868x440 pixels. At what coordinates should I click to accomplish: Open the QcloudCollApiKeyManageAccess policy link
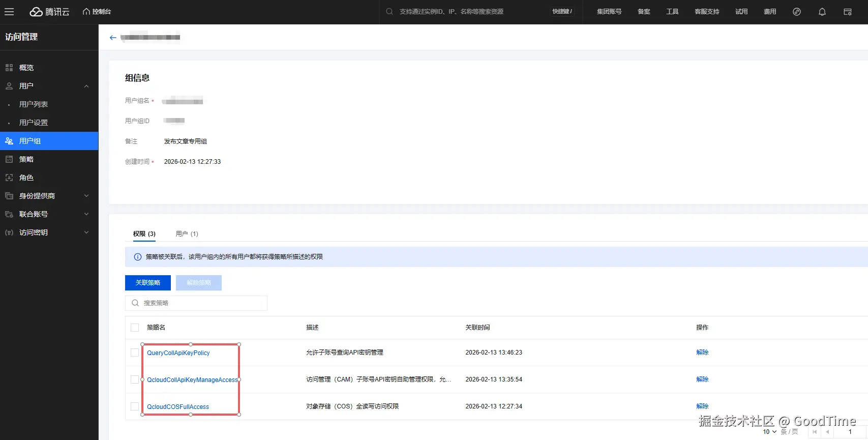[x=192, y=380]
